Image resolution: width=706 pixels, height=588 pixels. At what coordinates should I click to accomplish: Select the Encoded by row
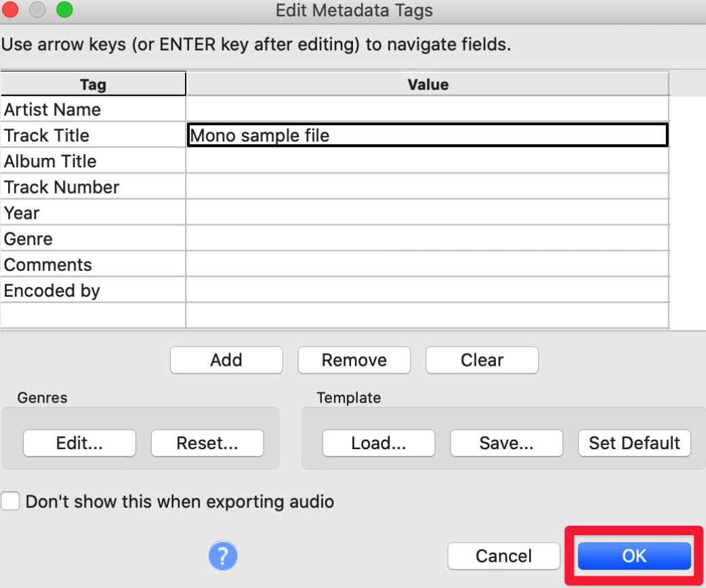(427, 290)
